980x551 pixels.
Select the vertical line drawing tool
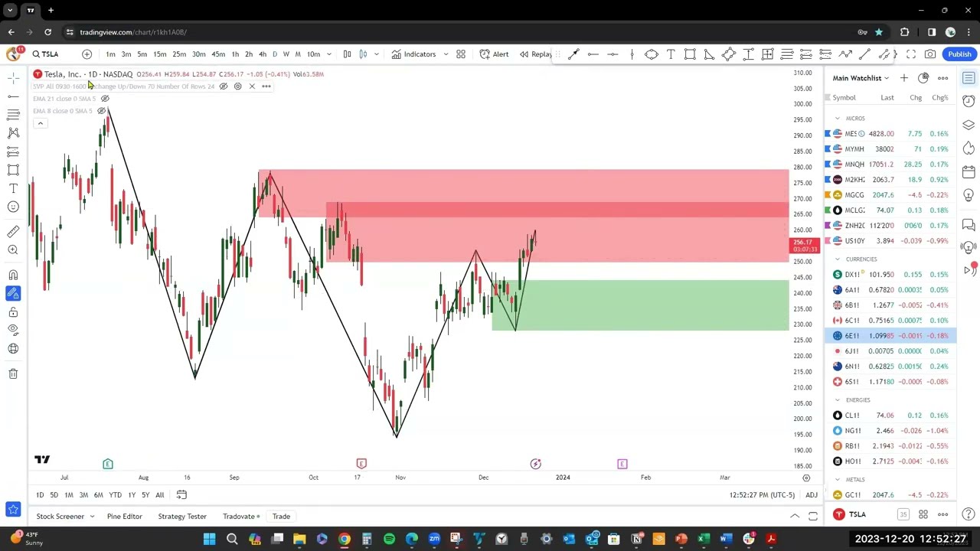pyautogui.click(x=632, y=54)
